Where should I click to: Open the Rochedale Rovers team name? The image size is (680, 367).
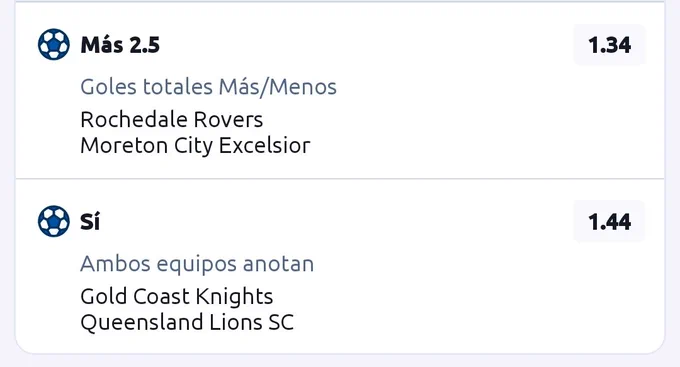pyautogui.click(x=172, y=119)
